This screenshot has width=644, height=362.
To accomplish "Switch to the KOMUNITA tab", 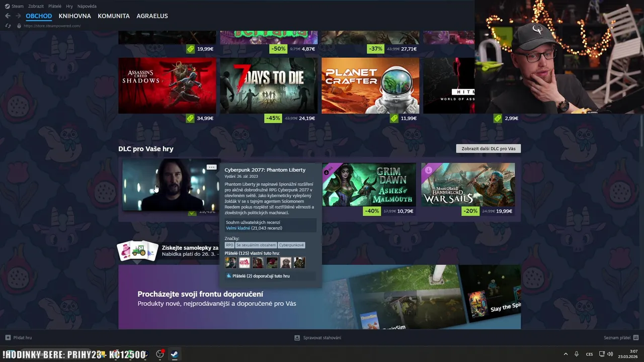I will [114, 16].
